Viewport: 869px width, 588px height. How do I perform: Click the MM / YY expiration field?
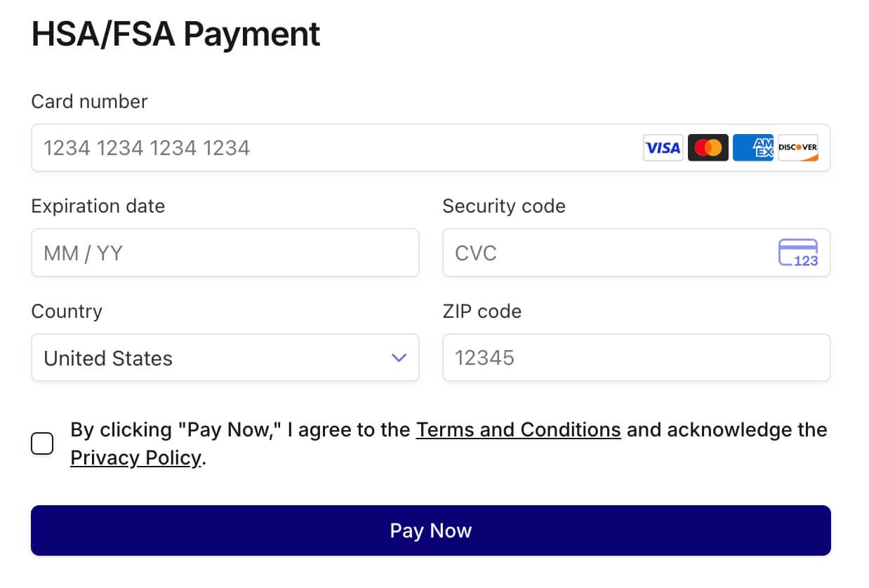pyautogui.click(x=225, y=253)
